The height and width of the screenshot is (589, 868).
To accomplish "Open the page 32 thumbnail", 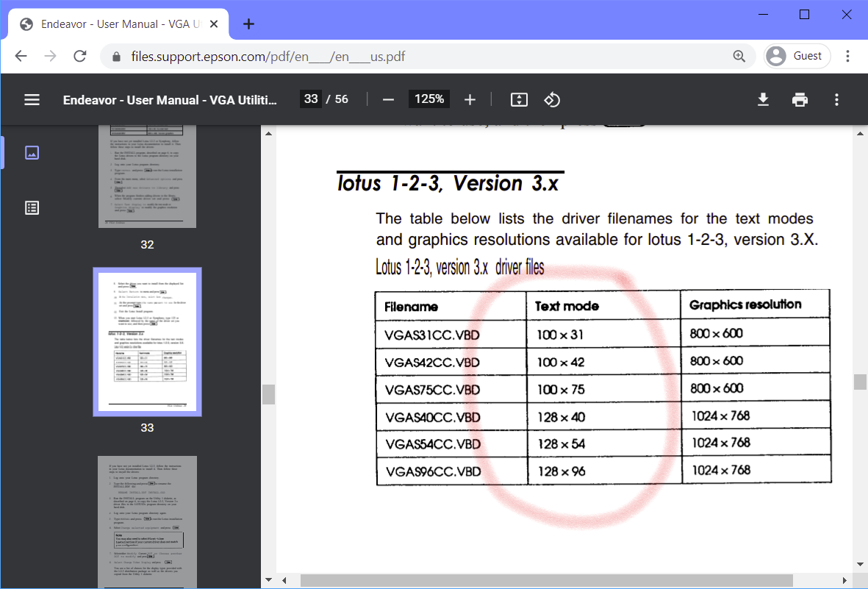I will (x=147, y=176).
